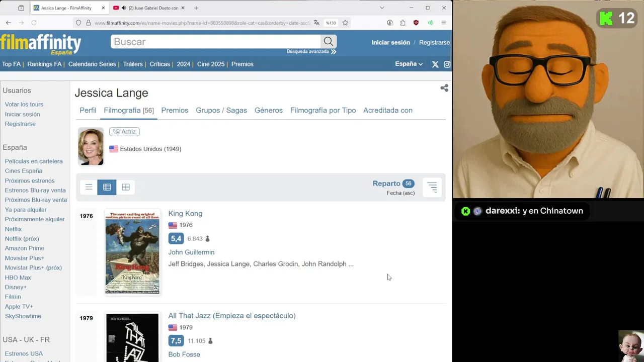Open All That Jazz title link

click(x=232, y=316)
